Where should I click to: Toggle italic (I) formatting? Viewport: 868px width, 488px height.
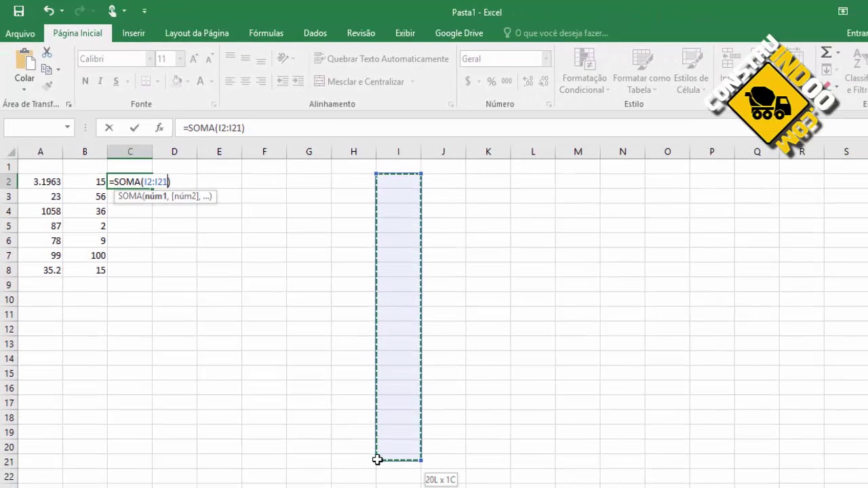point(100,81)
